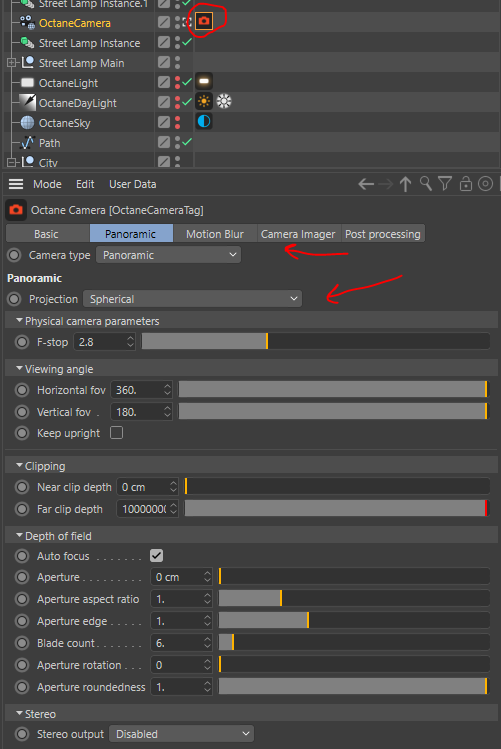Adjust the Aperture edge slider

tap(354, 621)
